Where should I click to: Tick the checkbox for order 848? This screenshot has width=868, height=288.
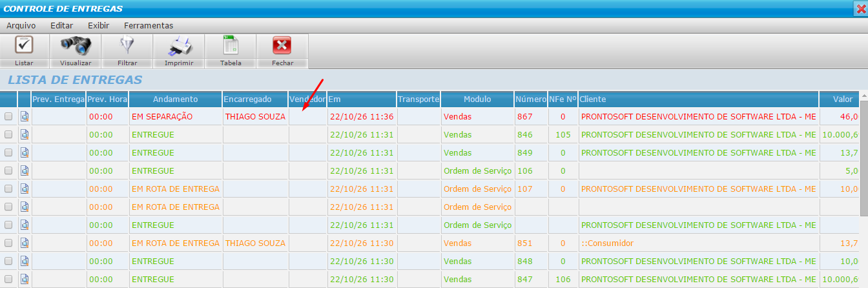tap(8, 262)
